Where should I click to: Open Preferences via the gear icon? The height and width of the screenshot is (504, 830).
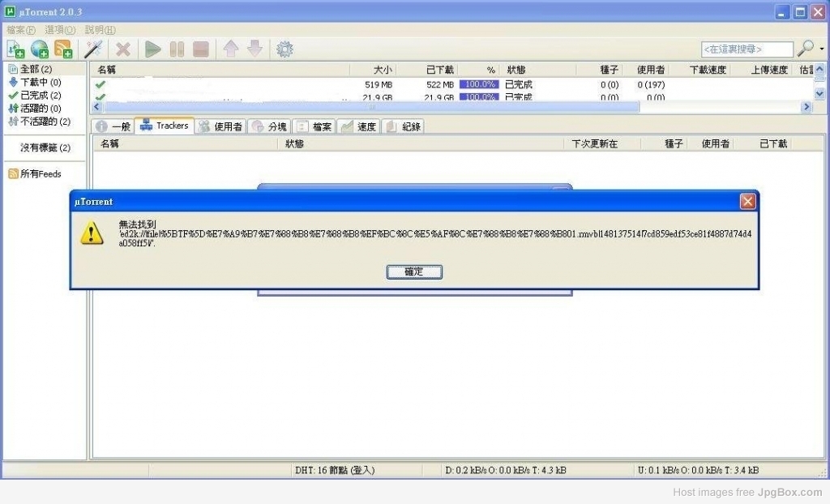[x=285, y=49]
